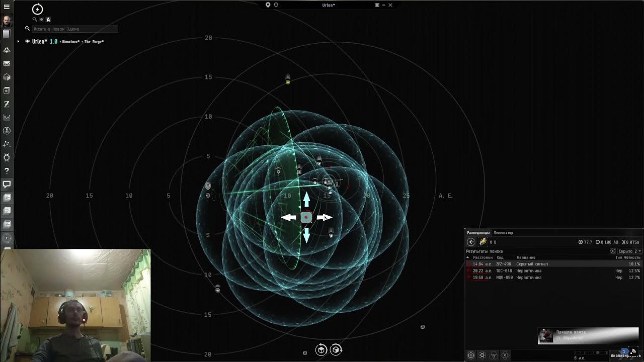Open the Help question mark icon
The height and width of the screenshot is (362, 644).
pyautogui.click(x=7, y=171)
